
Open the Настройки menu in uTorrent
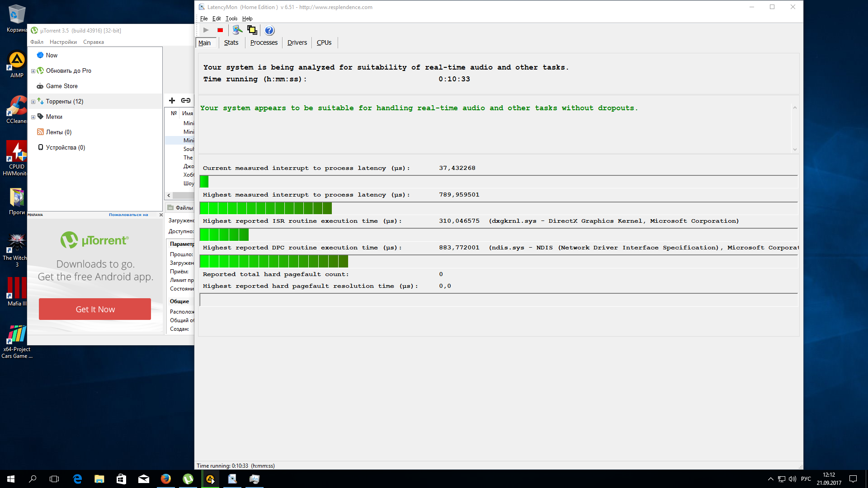pos(63,42)
